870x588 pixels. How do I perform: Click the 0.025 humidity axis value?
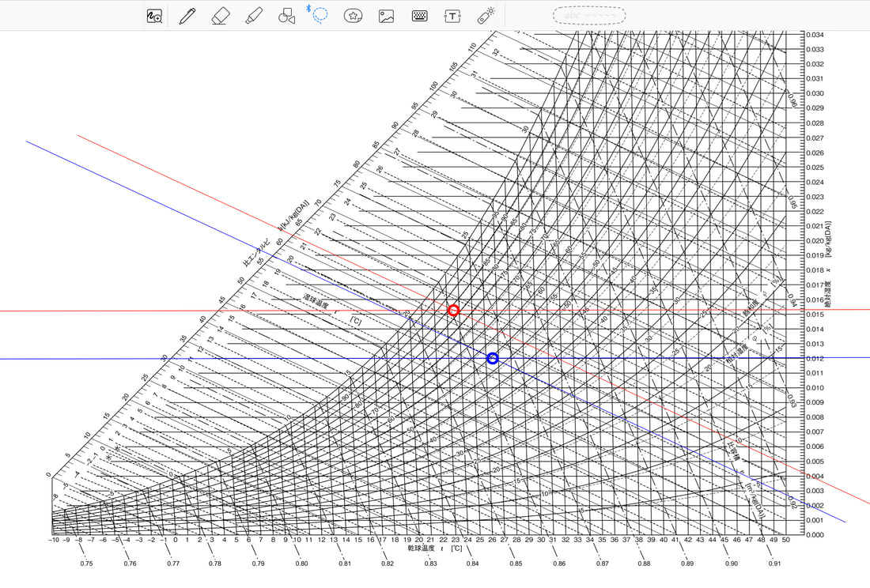coord(815,168)
